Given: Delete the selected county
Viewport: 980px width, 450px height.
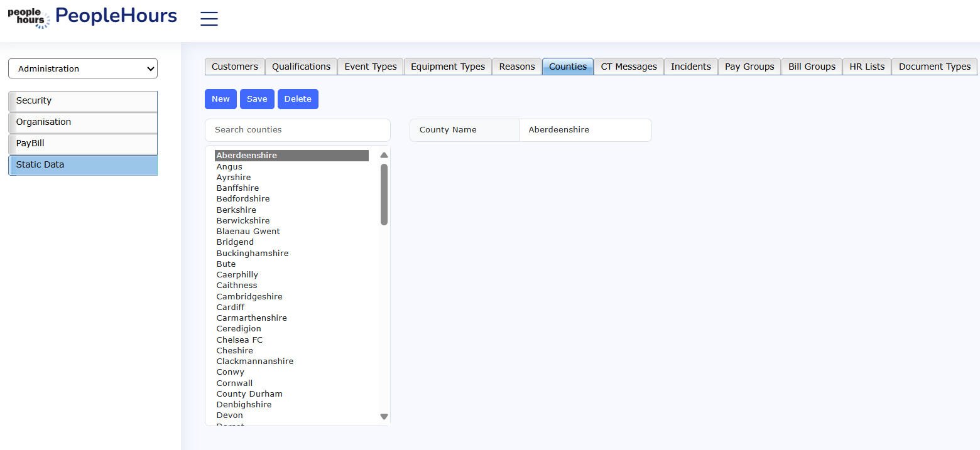Looking at the screenshot, I should point(298,99).
